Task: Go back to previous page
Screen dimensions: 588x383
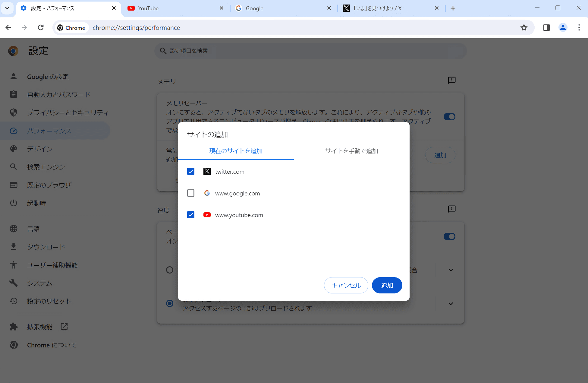Action: 8,27
